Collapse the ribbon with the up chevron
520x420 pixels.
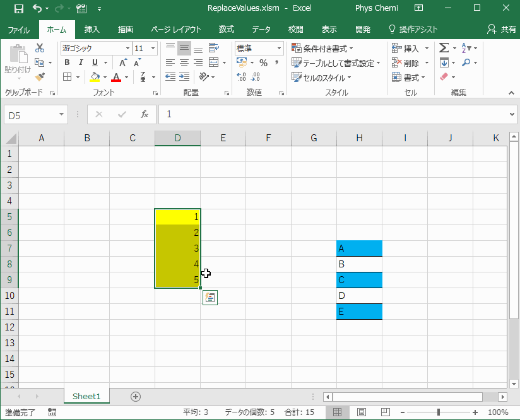click(511, 93)
